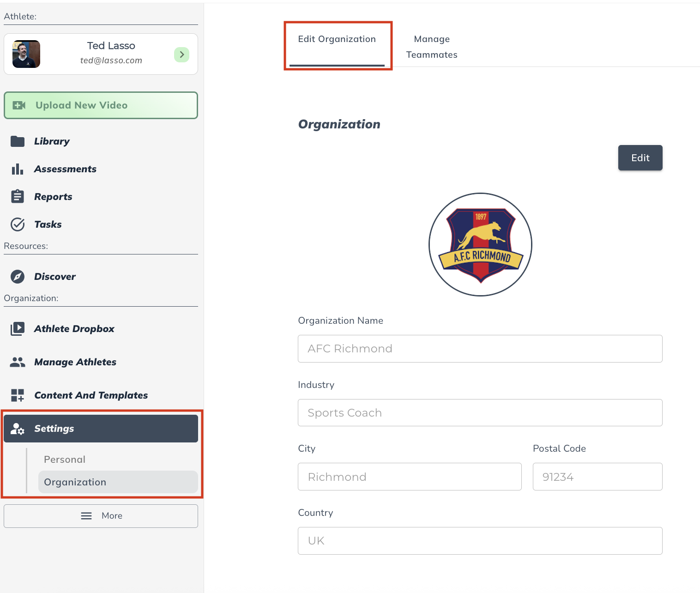Select Organization settings submenu item
This screenshot has height=593, width=700.
click(75, 482)
